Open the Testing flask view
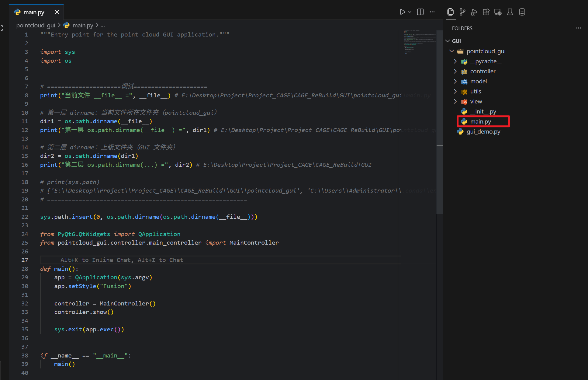Image resolution: width=588 pixels, height=380 pixels. 510,12
